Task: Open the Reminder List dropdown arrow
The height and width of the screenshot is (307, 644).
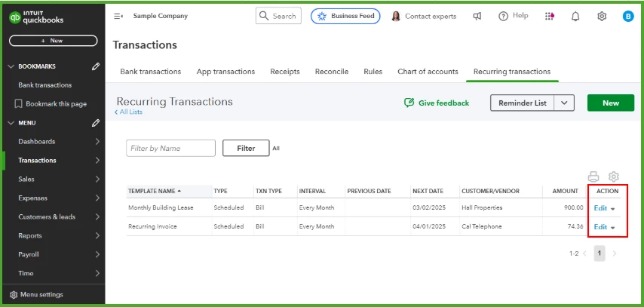Action: (x=564, y=103)
